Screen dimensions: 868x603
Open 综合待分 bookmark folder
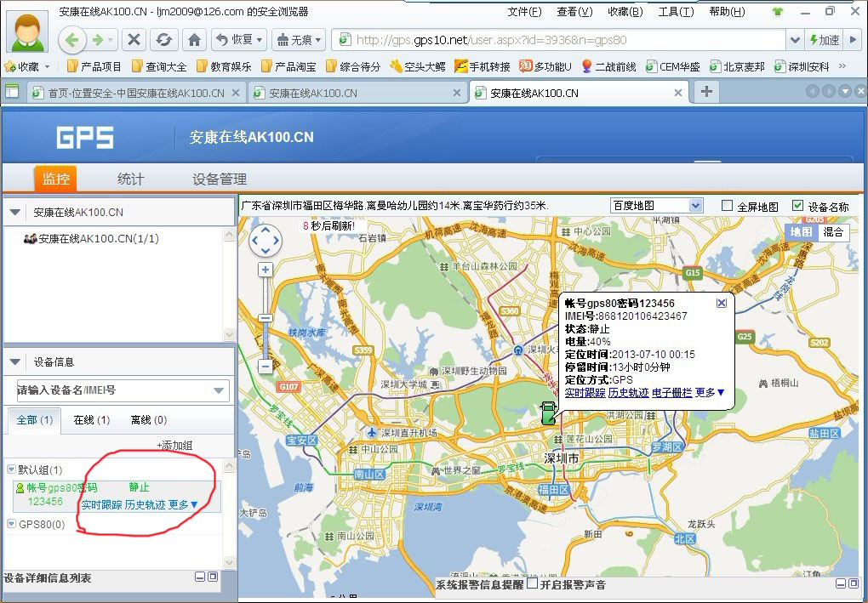coord(353,67)
